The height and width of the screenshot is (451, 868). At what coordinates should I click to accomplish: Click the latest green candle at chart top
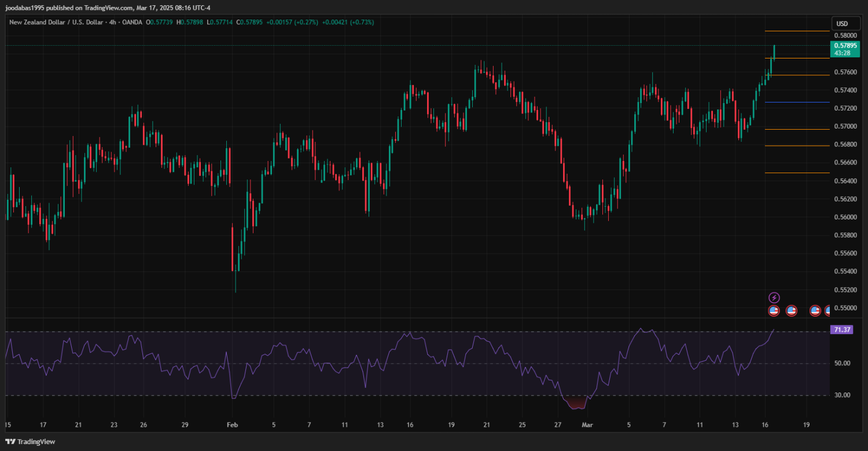[x=774, y=52]
